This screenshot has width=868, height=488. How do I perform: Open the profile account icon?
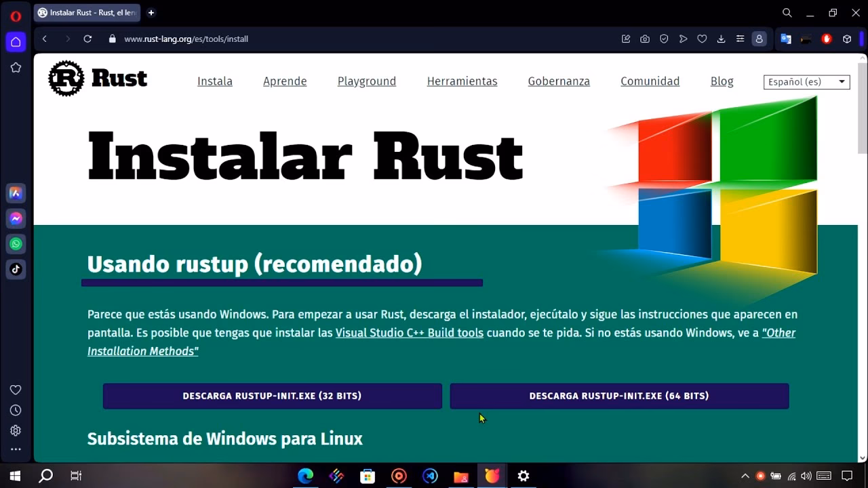tap(759, 39)
